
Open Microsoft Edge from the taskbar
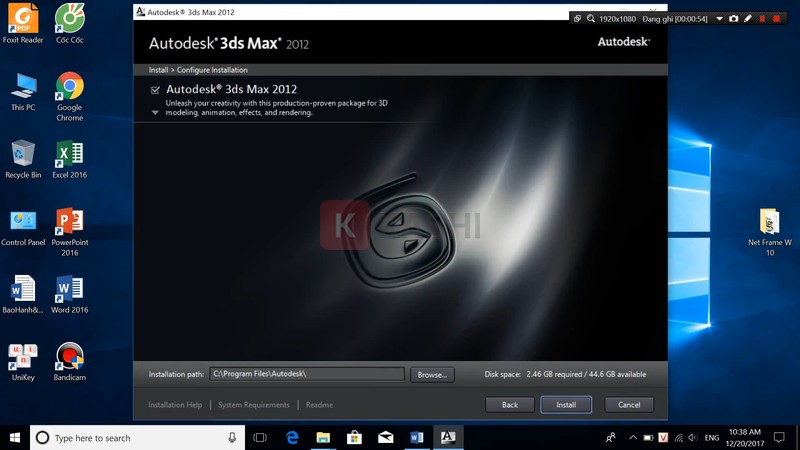pyautogui.click(x=293, y=437)
